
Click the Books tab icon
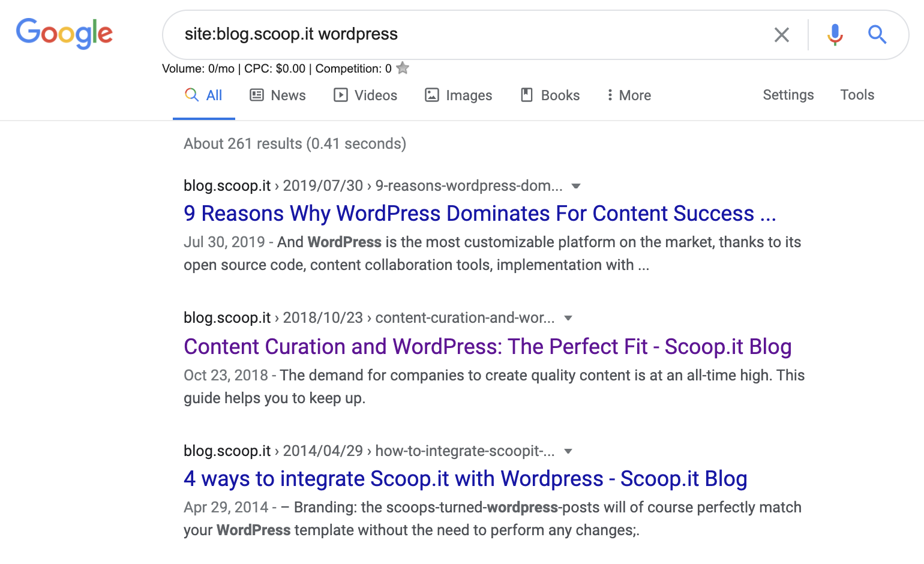[527, 95]
